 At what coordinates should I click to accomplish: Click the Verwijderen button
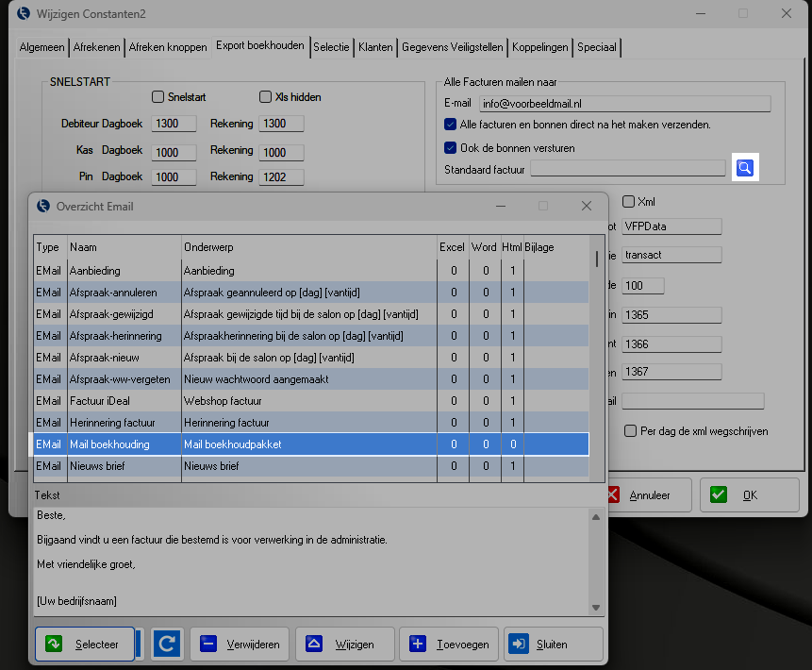pos(240,645)
